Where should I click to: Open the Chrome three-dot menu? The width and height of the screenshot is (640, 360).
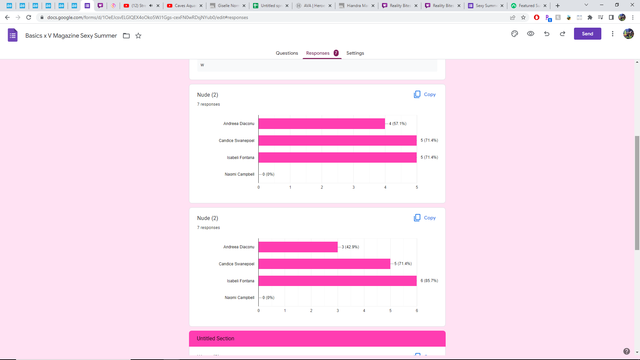(633, 18)
